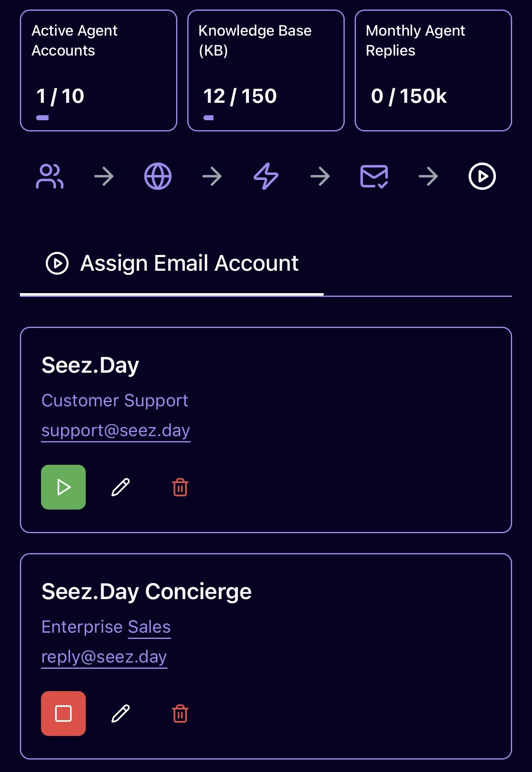
Task: Edit the Seez.Day agent with the pencil
Action: click(121, 487)
